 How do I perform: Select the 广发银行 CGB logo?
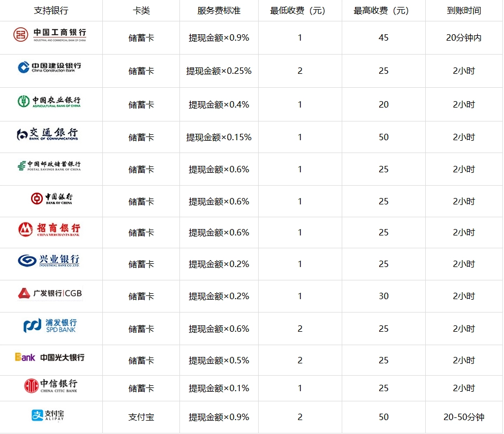[50, 293]
